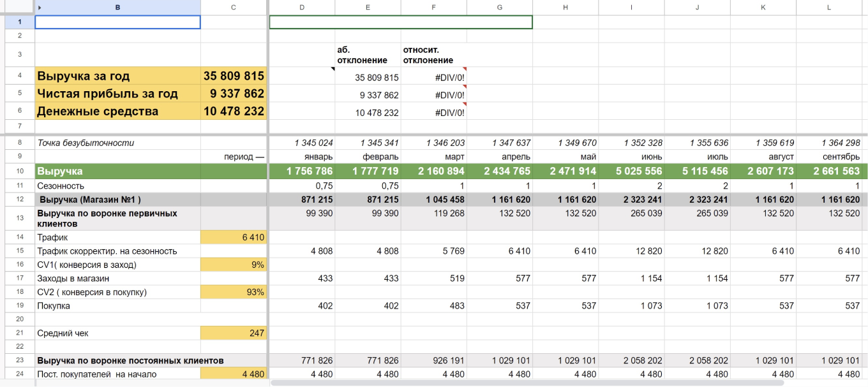
Task: Click the 'январь' month cell
Action: [302, 157]
